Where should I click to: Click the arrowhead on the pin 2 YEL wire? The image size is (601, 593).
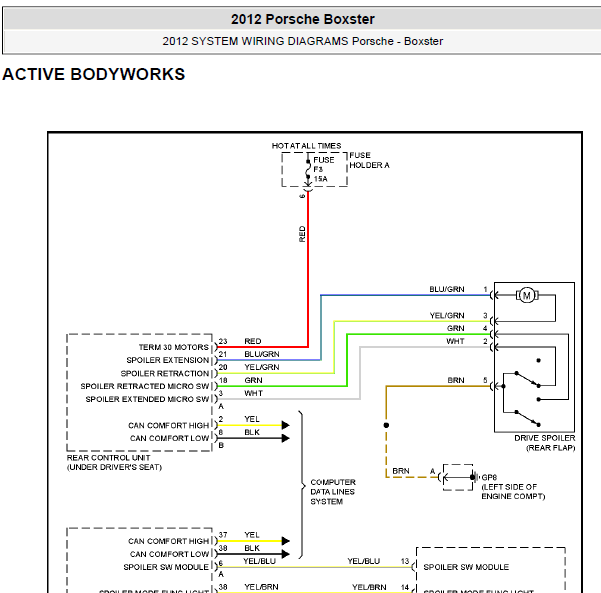[x=286, y=425]
